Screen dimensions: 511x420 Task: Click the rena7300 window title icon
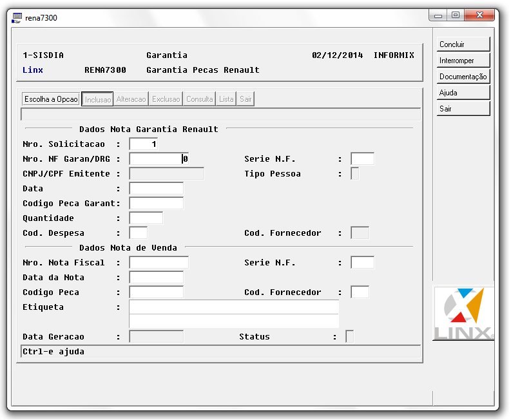17,17
